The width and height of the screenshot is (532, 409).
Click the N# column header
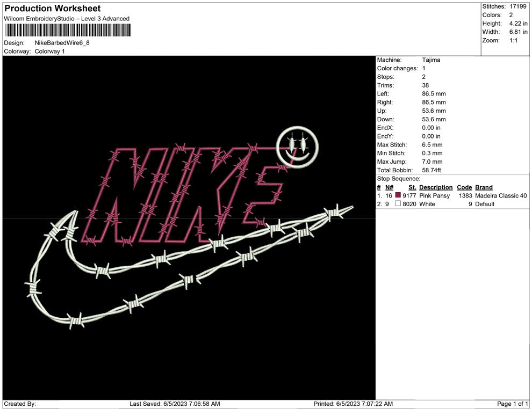click(390, 187)
